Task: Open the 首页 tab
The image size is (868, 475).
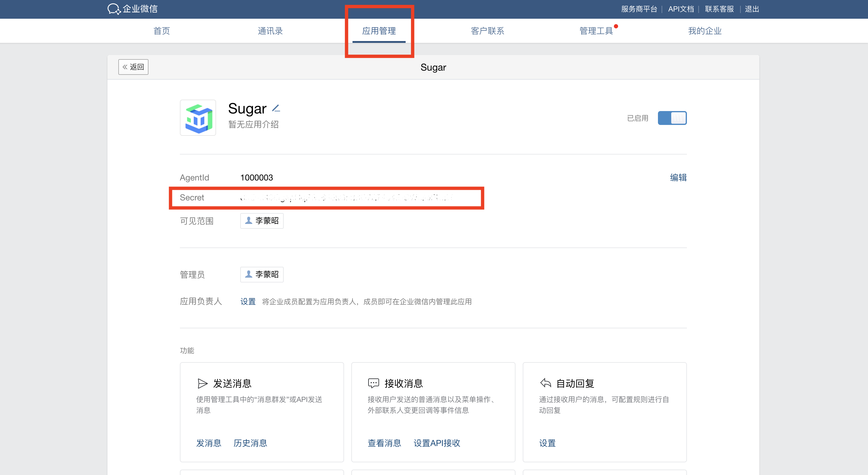Action: pos(161,31)
